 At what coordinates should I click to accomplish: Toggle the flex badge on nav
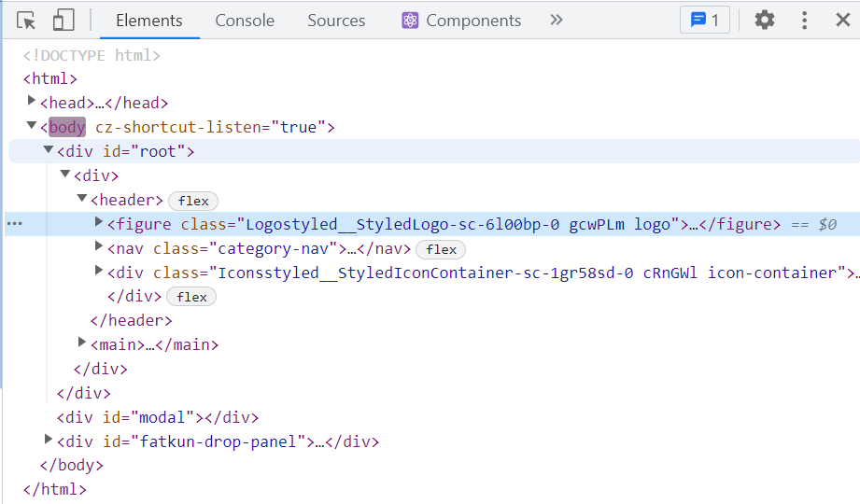441,249
